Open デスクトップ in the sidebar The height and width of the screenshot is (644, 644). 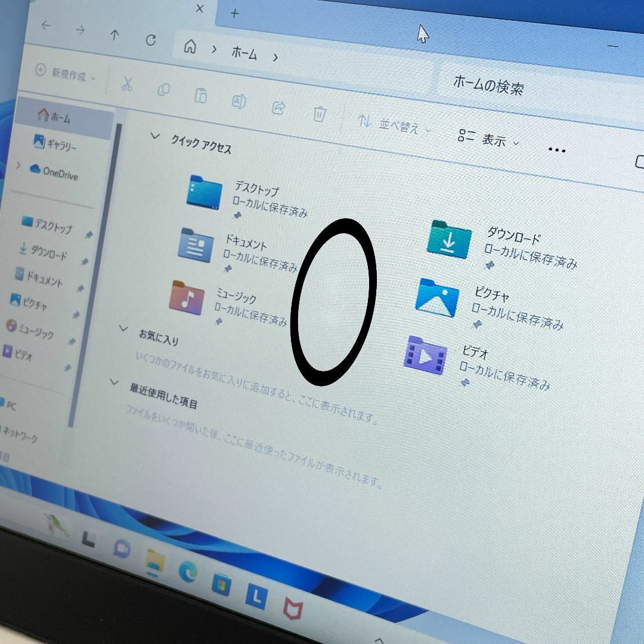tap(47, 225)
